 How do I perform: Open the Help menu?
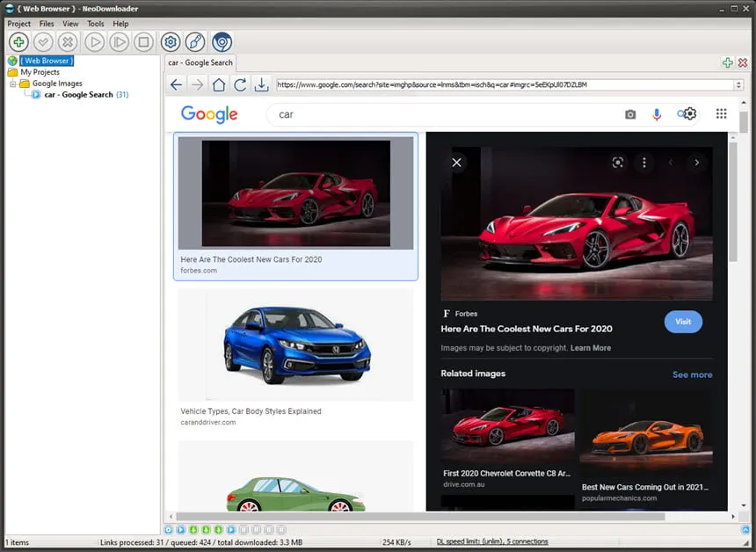pyautogui.click(x=120, y=24)
